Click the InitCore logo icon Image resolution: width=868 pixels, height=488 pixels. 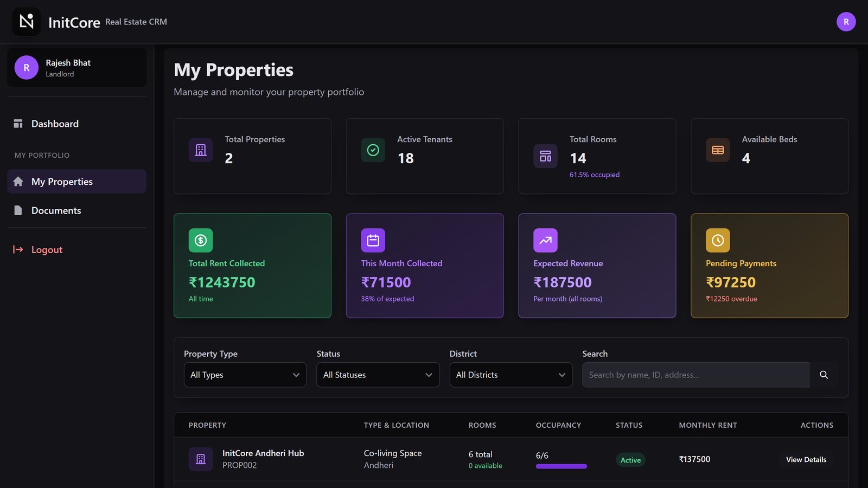[x=27, y=22]
